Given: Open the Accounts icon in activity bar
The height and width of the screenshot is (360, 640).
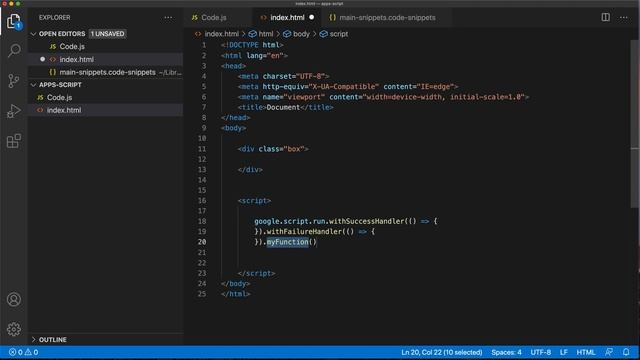Looking at the screenshot, I should click(14, 300).
